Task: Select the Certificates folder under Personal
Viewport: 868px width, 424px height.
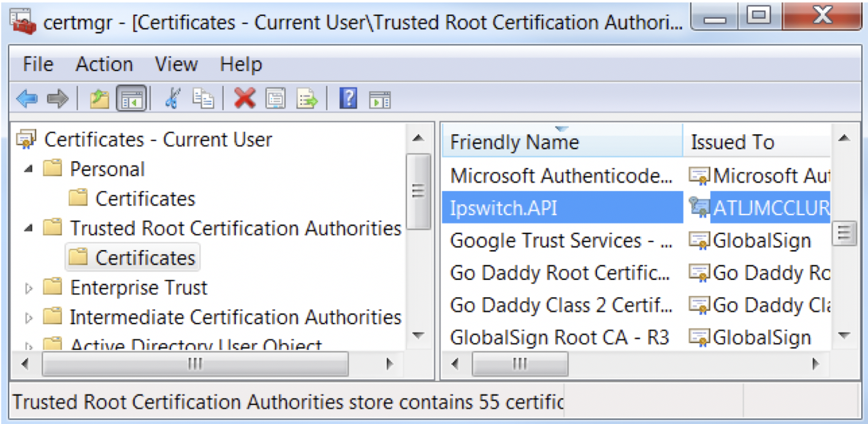Action: (145, 199)
